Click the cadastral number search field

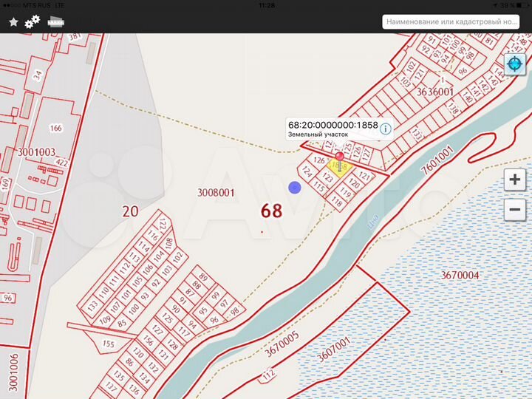[x=451, y=22]
